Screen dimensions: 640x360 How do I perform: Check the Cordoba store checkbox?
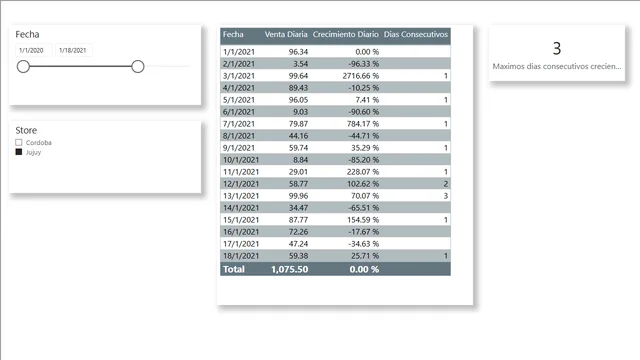click(x=19, y=142)
